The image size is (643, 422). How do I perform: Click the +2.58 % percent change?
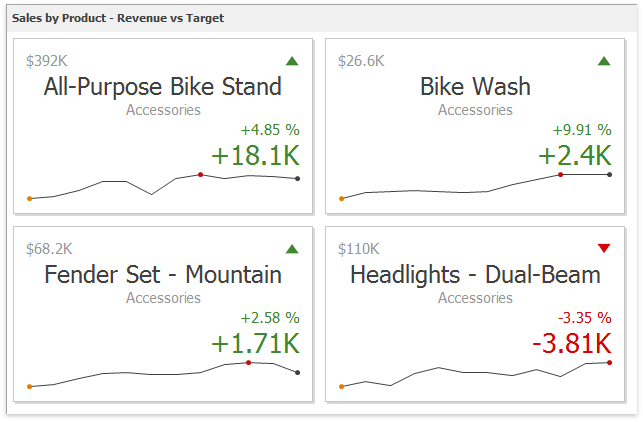(x=269, y=318)
